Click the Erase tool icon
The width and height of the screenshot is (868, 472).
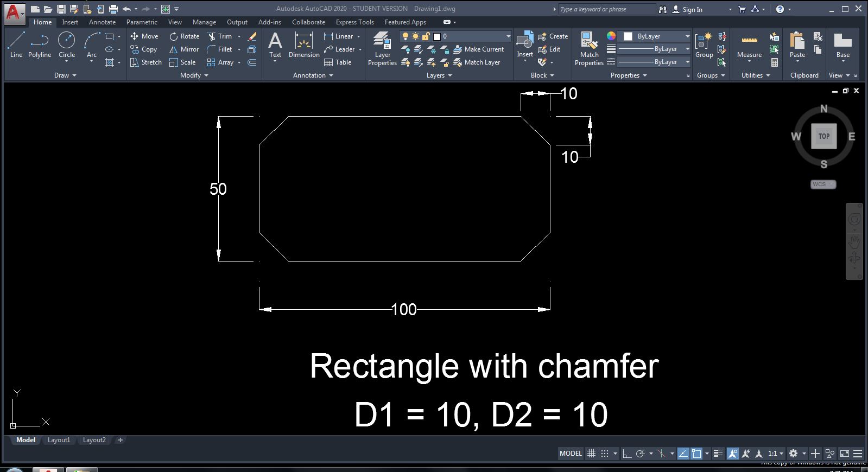coord(252,36)
